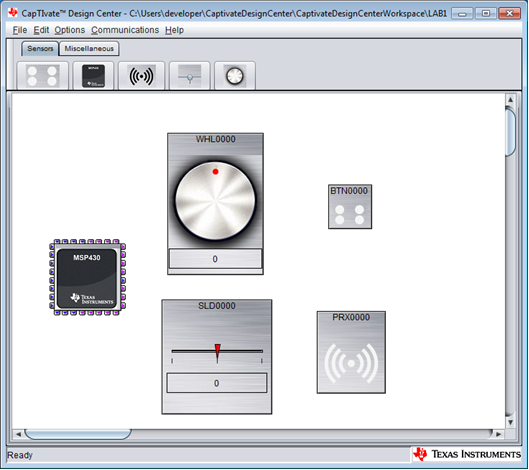Switch to the Sensors tab
The height and width of the screenshot is (470, 529).
[x=40, y=49]
